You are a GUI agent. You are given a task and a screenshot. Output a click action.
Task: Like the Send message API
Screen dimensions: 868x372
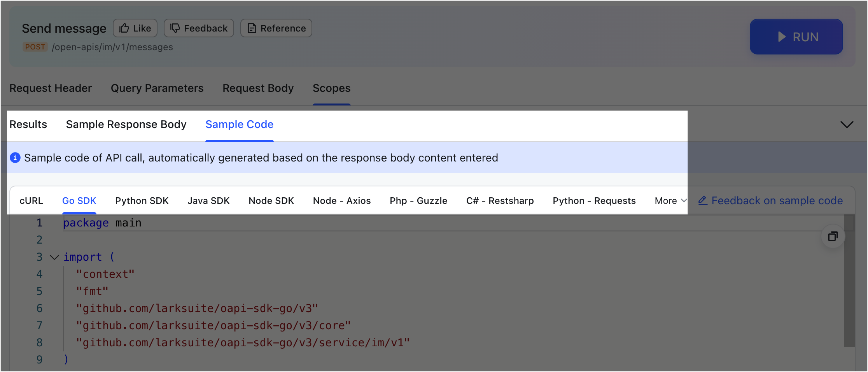135,28
